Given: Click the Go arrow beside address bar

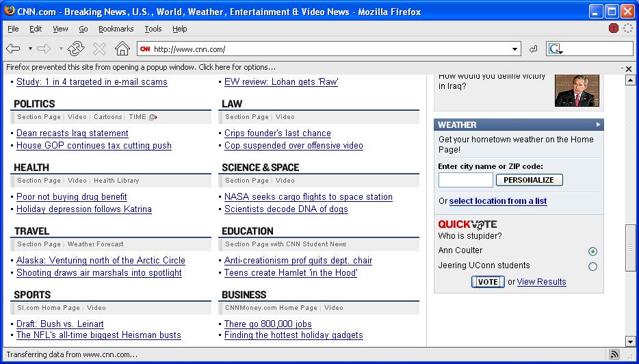Looking at the screenshot, I should (x=534, y=49).
